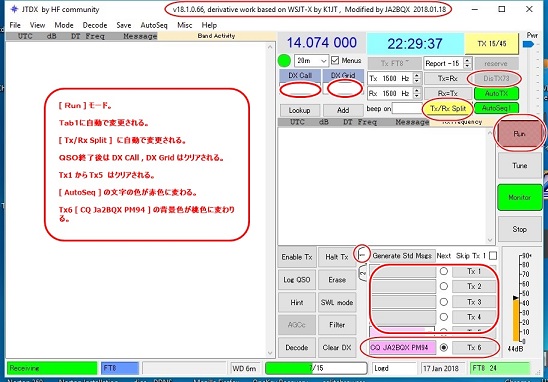This screenshot has height=382, width=548.
Task: Click the Tx FT8 button
Action: (x=394, y=63)
